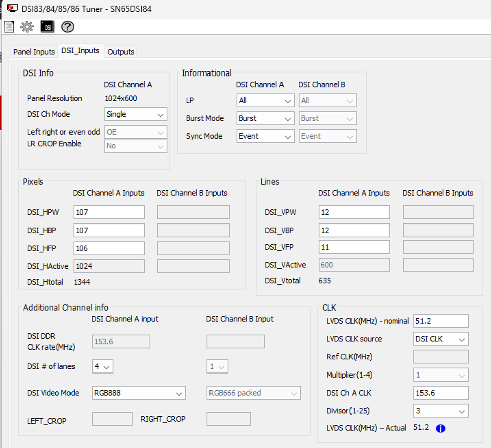The image size is (491, 448).
Task: Click the DSI Ch A CLK input field
Action: click(x=441, y=393)
